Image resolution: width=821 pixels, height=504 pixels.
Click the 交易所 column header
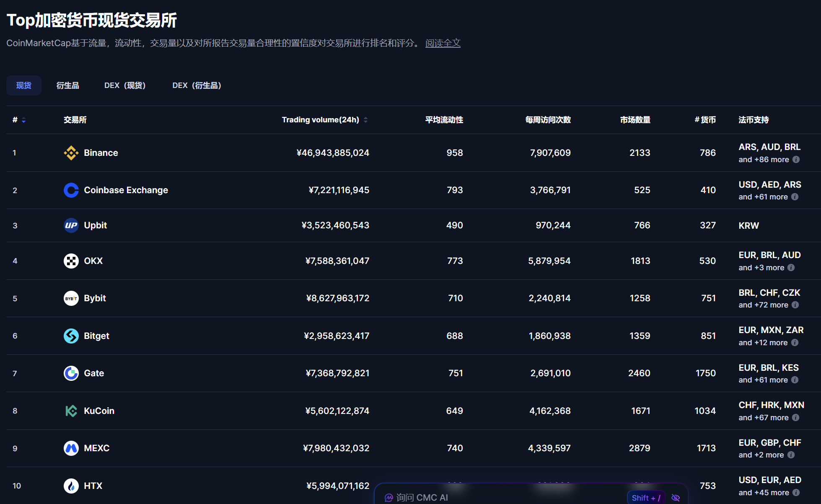click(75, 120)
